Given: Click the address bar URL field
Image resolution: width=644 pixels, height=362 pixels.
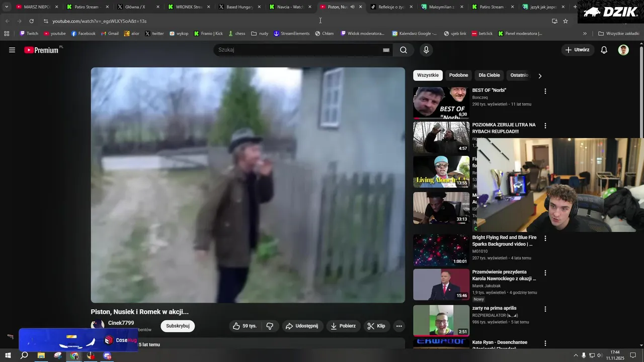Looking at the screenshot, I should 297,21.
